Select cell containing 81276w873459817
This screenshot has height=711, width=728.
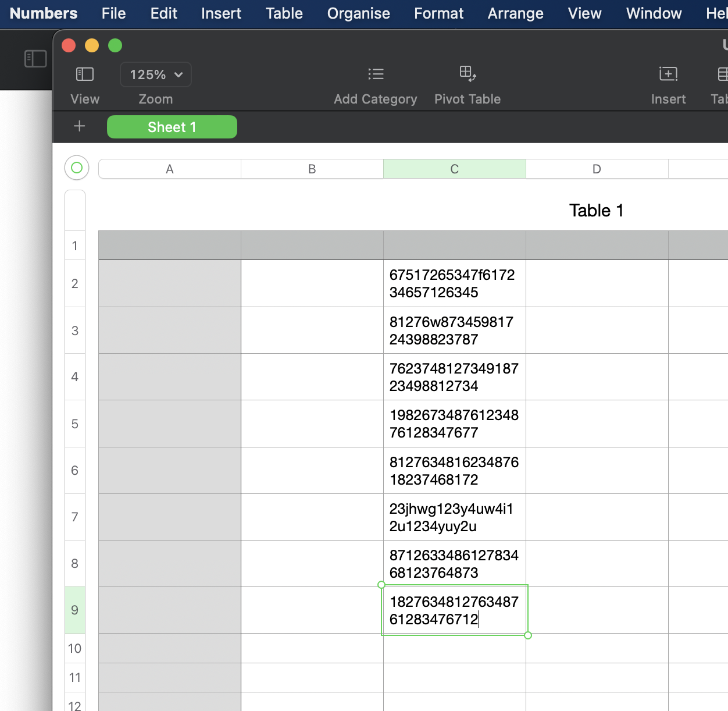455,330
